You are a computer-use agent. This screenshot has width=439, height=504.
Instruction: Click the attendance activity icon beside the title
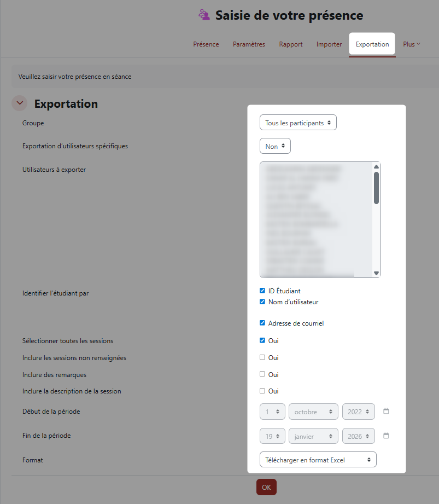pos(204,15)
